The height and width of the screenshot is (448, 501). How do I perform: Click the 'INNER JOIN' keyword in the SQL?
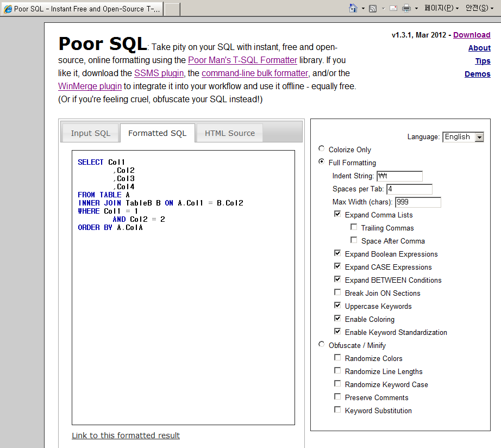tap(99, 203)
